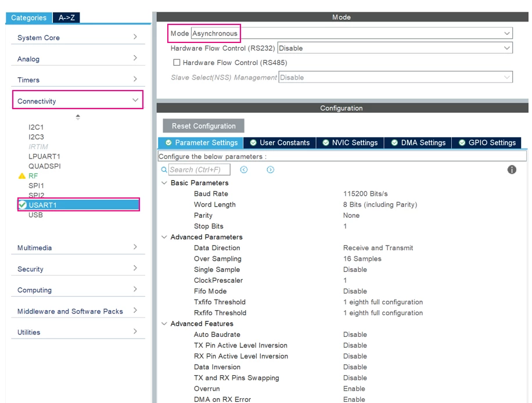Open the User Constants tab
This screenshot has height=403, width=532.
click(279, 142)
